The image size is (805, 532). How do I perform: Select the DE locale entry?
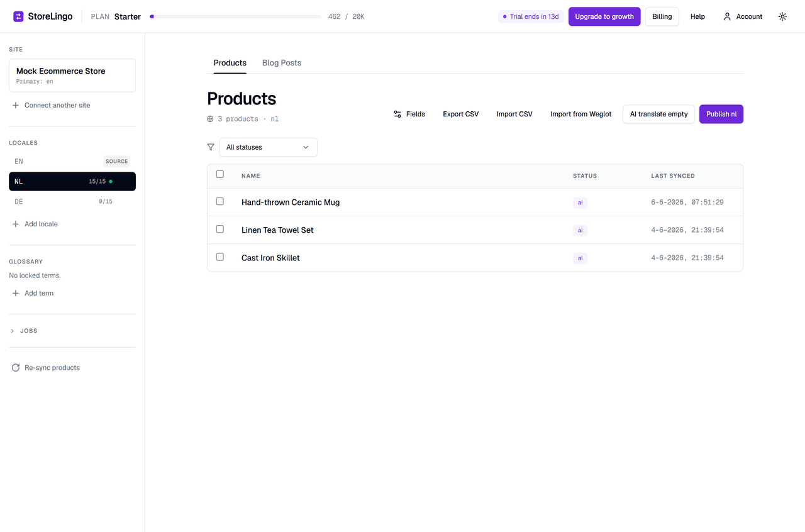point(72,201)
